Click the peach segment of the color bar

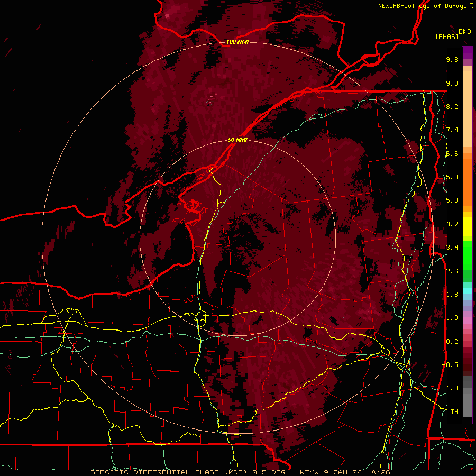[467, 108]
